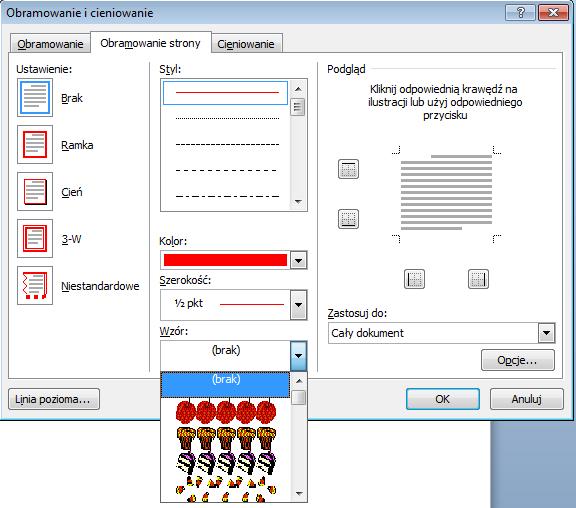The width and height of the screenshot is (576, 508).
Task: Select the 3-W border setting icon
Action: click(35, 239)
